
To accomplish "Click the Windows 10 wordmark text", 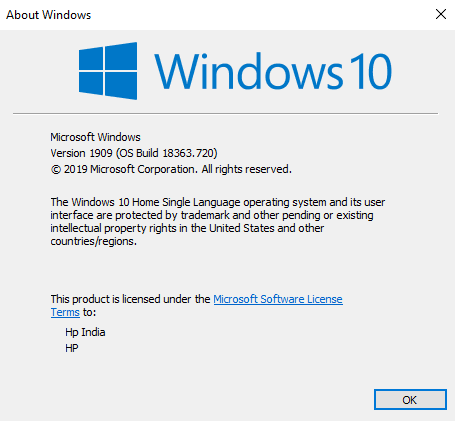I will pos(273,71).
